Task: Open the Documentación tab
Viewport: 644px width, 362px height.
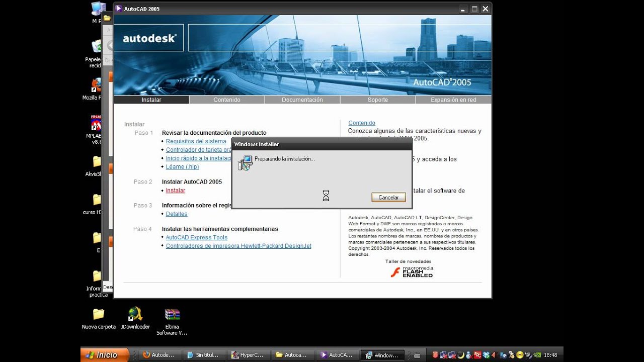Action: pyautogui.click(x=302, y=100)
